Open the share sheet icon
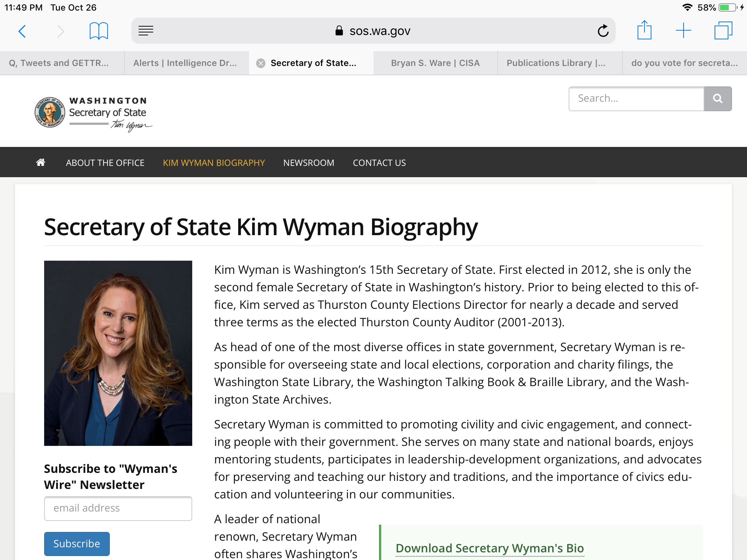 pyautogui.click(x=644, y=31)
